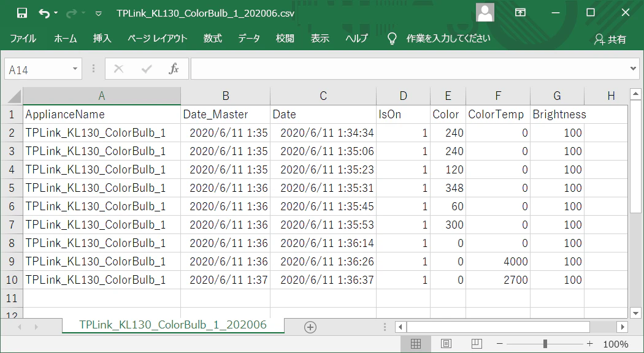Image resolution: width=644 pixels, height=353 pixels.
Task: Open zoom dialog via 100% label
Action: click(616, 344)
